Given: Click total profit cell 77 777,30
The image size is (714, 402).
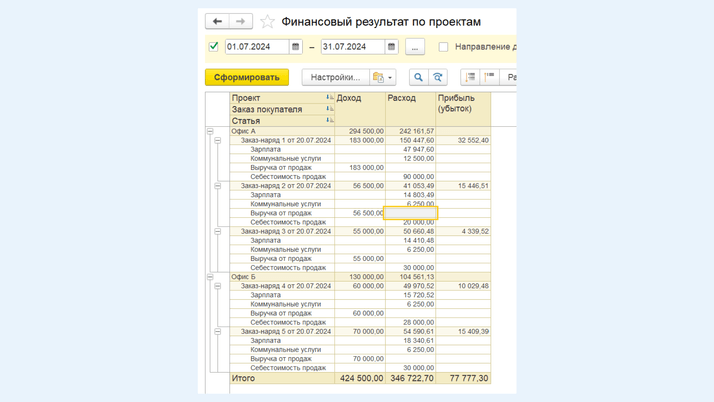Looking at the screenshot, I should [x=469, y=378].
